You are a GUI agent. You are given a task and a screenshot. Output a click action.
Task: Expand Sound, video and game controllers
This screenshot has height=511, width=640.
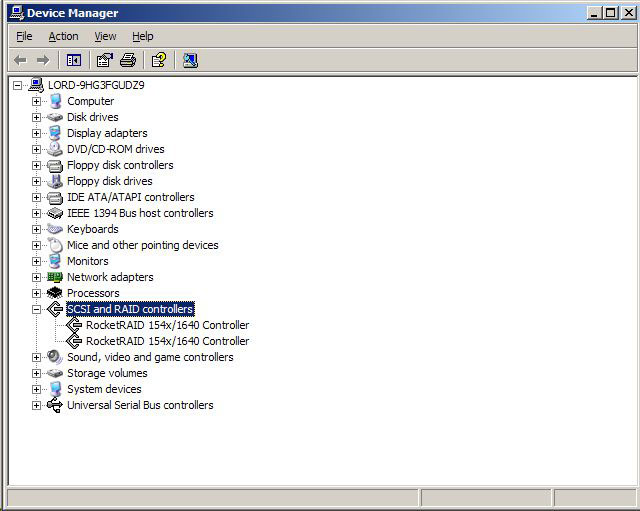point(36,357)
